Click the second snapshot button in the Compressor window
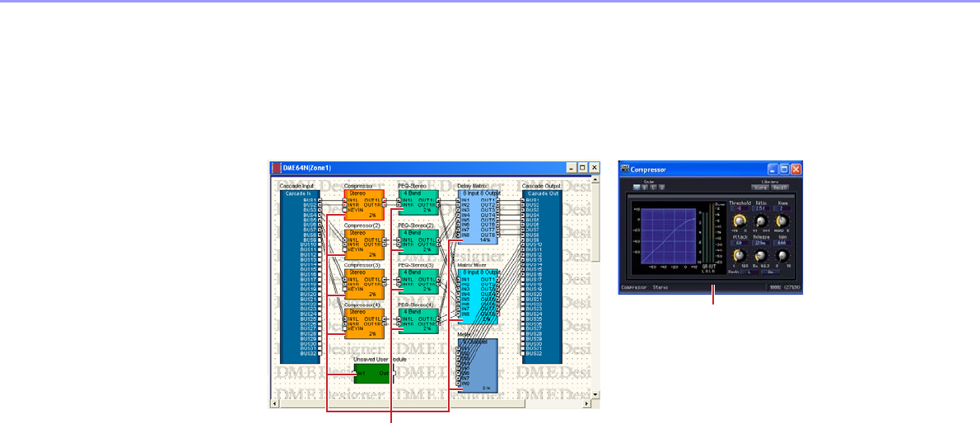The width and height of the screenshot is (980, 423). point(644,188)
